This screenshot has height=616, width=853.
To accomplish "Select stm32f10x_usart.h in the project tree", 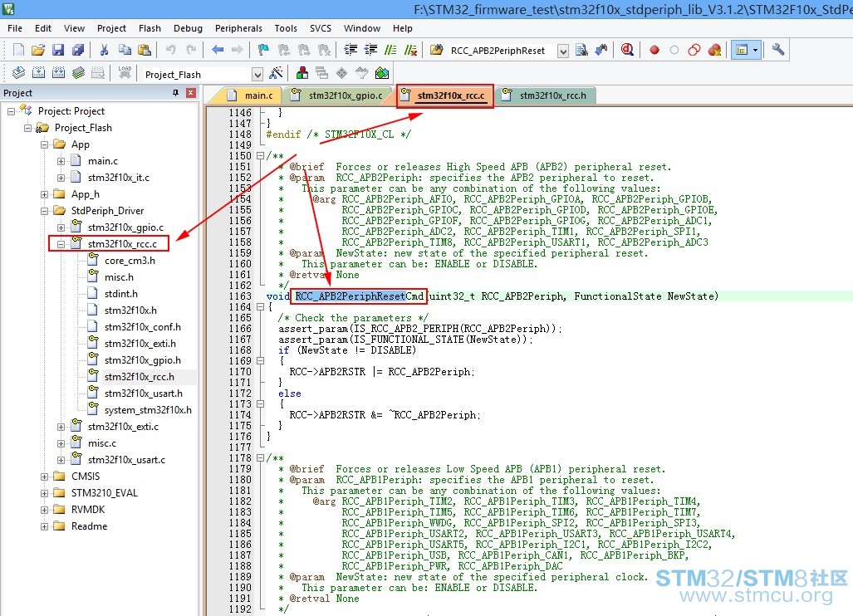I will [x=143, y=394].
